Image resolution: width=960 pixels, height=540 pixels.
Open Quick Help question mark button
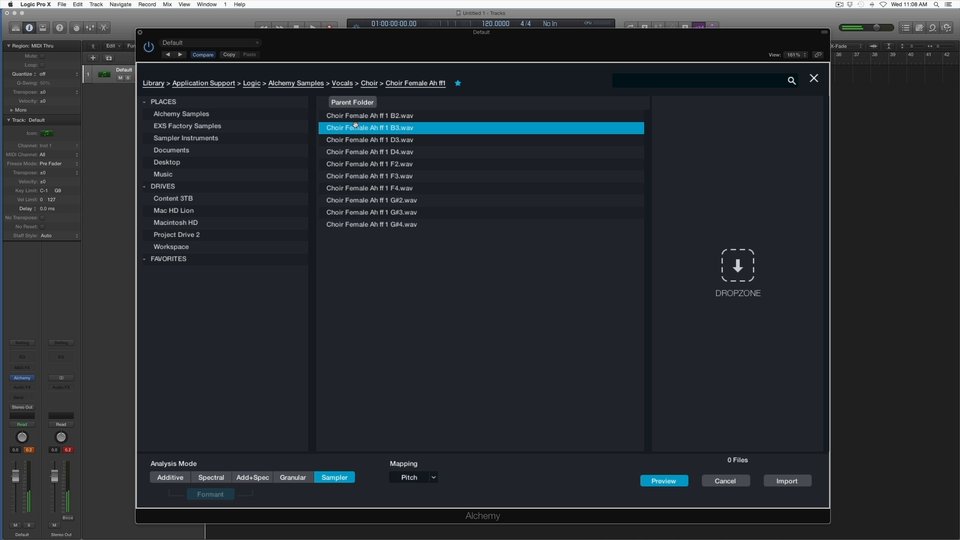[59, 28]
